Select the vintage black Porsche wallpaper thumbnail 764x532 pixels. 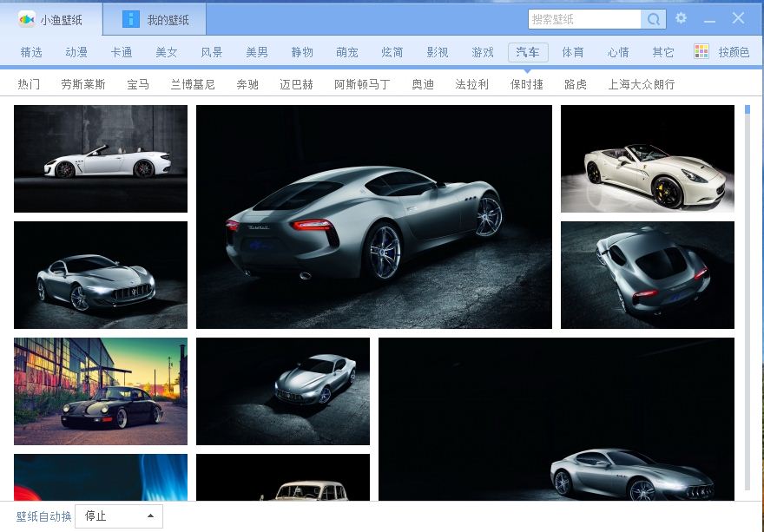(x=101, y=391)
